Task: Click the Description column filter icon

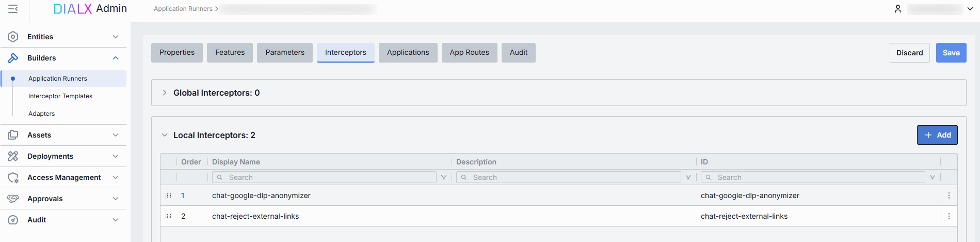Action: (x=688, y=177)
